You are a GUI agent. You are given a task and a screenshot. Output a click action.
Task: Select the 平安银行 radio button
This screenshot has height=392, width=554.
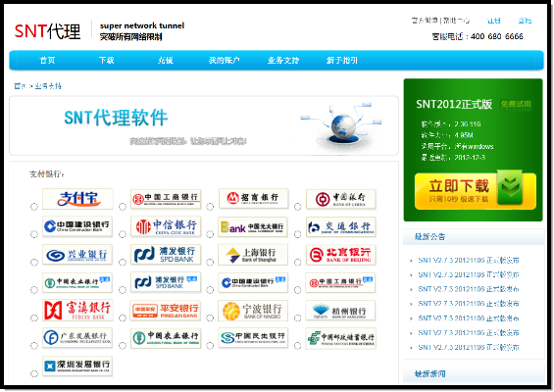point(123,318)
